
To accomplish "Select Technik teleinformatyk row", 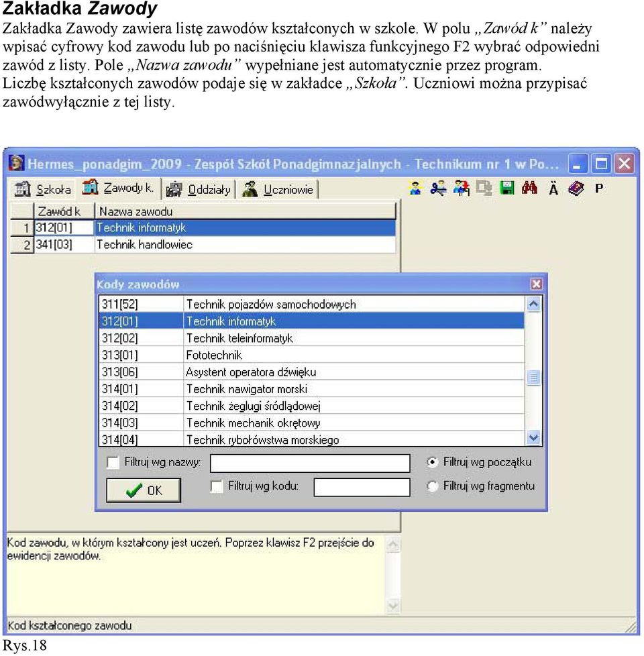I will (x=354, y=338).
